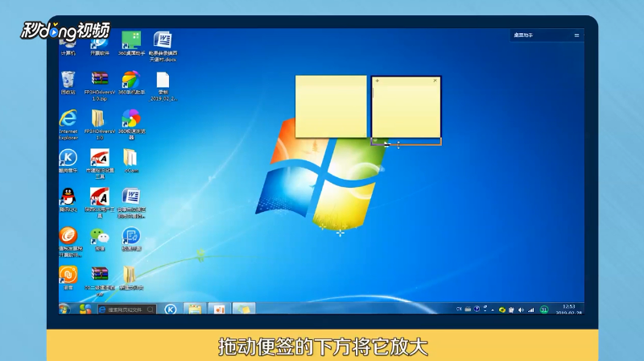This screenshot has width=644, height=361.
Task: Click the green 31 circle tray icon
Action: click(544, 309)
